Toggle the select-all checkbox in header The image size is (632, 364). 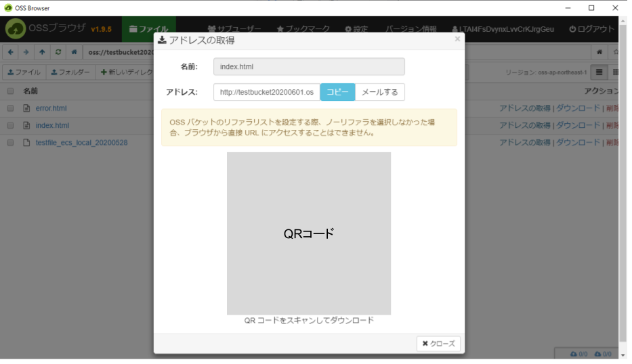click(10, 91)
